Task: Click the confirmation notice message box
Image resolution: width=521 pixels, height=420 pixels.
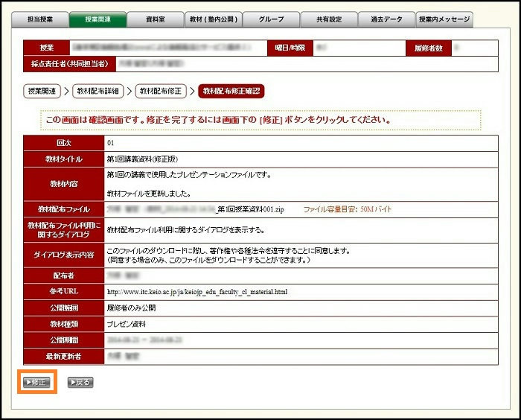Action: pyautogui.click(x=260, y=120)
